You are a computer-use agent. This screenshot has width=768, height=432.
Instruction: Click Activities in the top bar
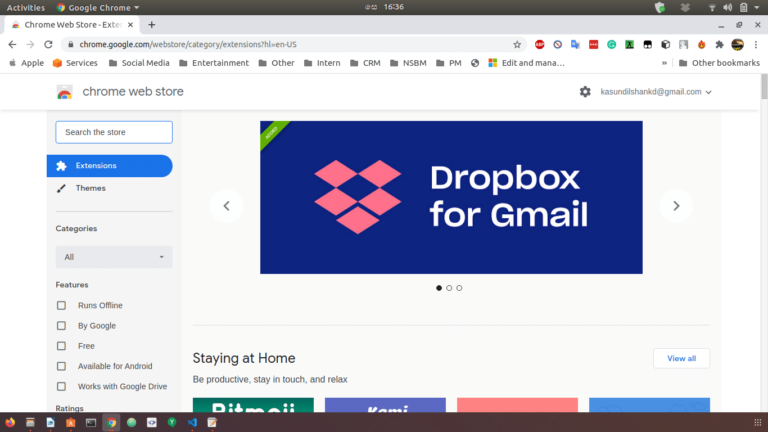pos(25,7)
